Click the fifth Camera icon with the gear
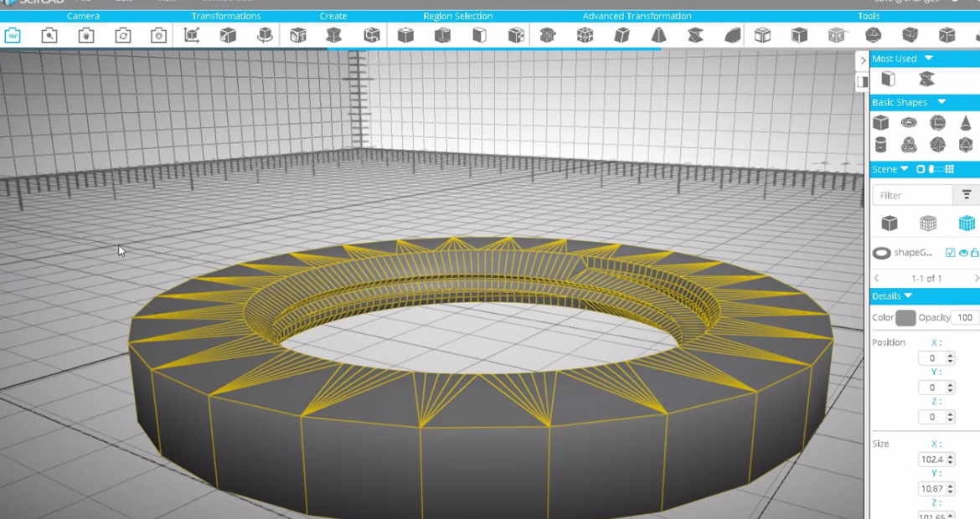This screenshot has width=980, height=519. click(159, 36)
